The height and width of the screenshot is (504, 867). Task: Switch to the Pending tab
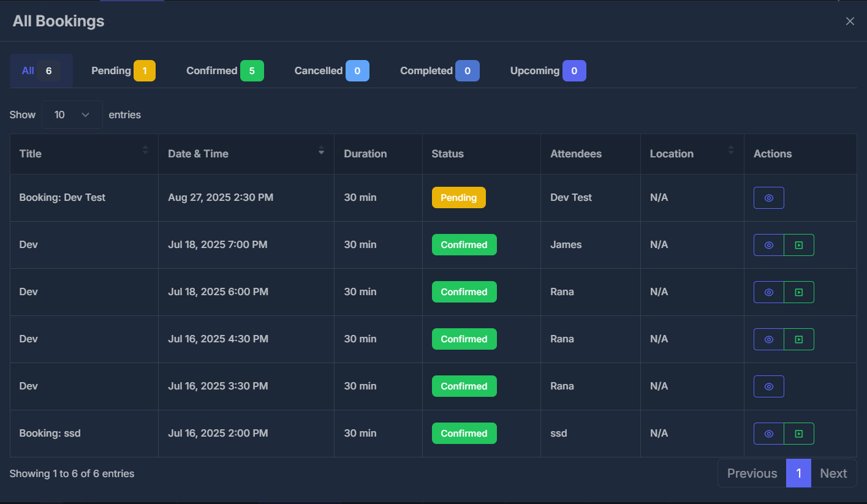tap(123, 70)
